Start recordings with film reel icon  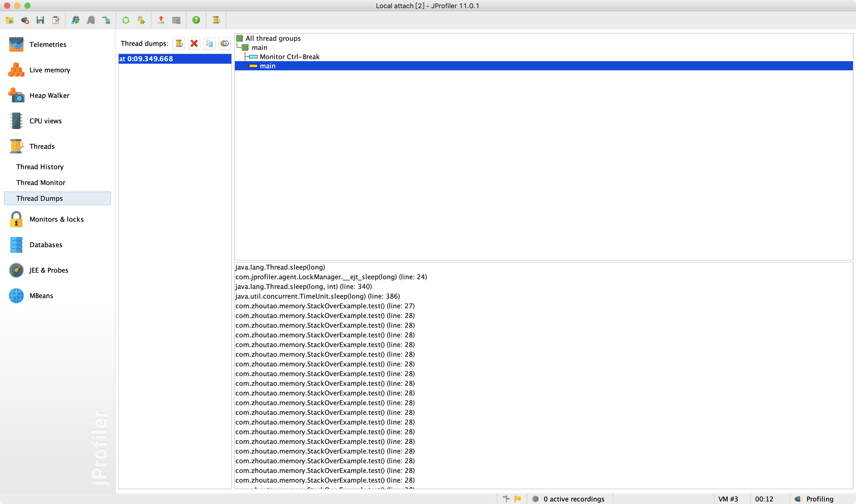75,20
